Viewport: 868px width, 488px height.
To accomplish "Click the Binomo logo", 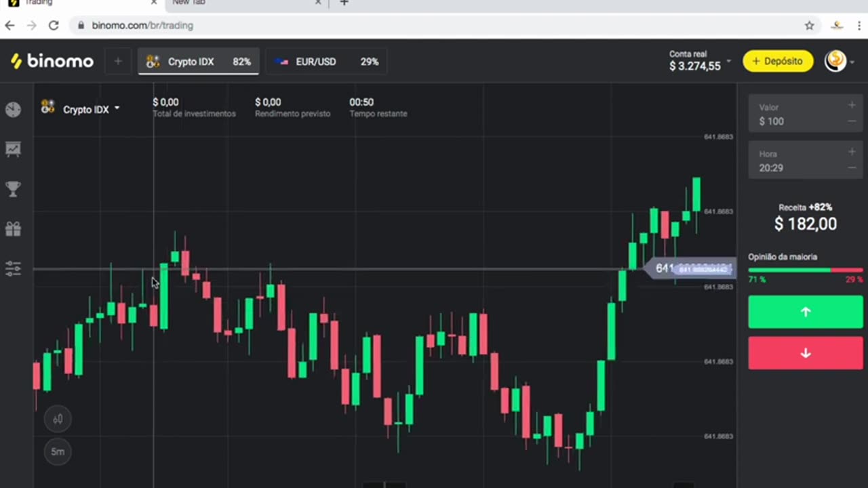I will coord(52,61).
